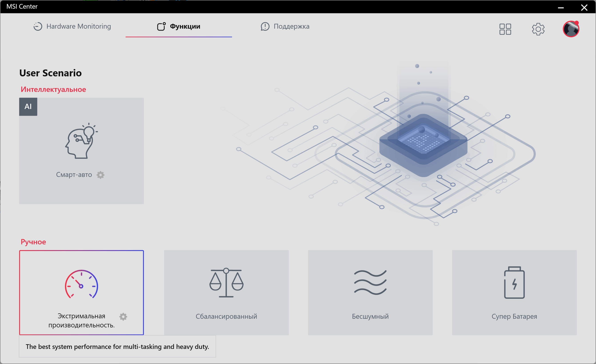596x364 pixels.
Task: Click the Смарт-авто label
Action: coord(74,175)
